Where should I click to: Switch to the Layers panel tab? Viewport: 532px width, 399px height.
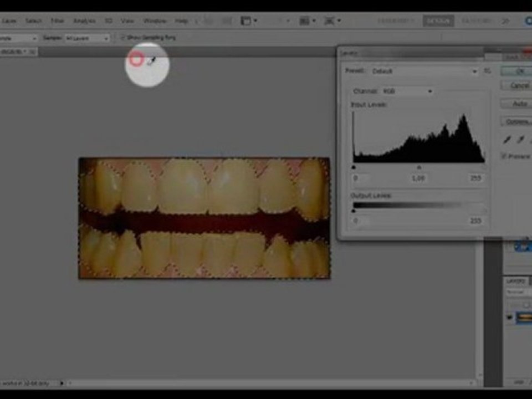[516, 282]
